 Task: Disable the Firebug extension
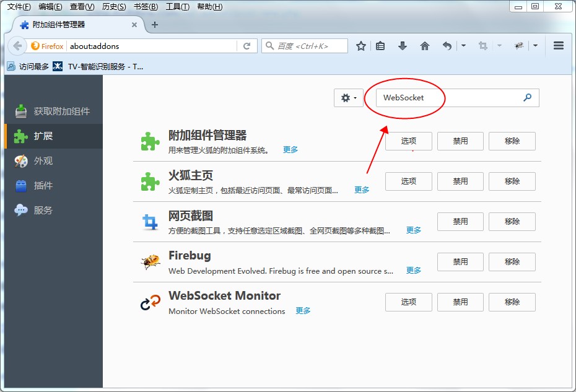tap(460, 262)
